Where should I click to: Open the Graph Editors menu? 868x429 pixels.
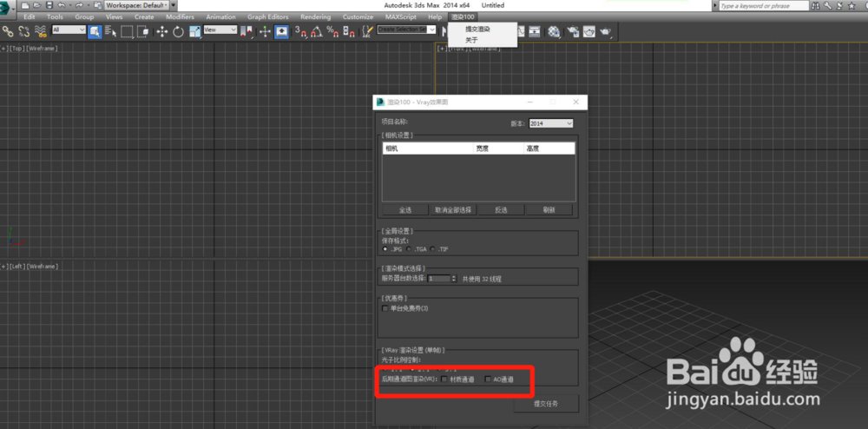[x=268, y=17]
